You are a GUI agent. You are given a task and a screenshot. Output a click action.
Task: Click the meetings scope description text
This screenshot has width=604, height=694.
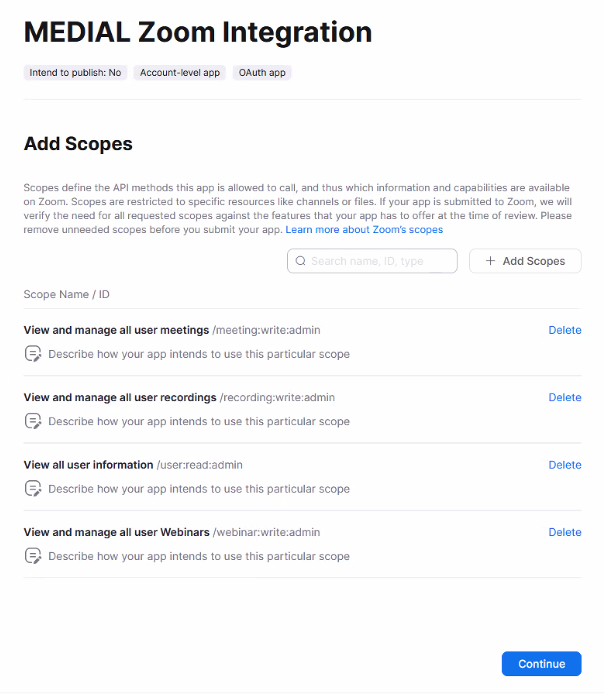pos(199,354)
